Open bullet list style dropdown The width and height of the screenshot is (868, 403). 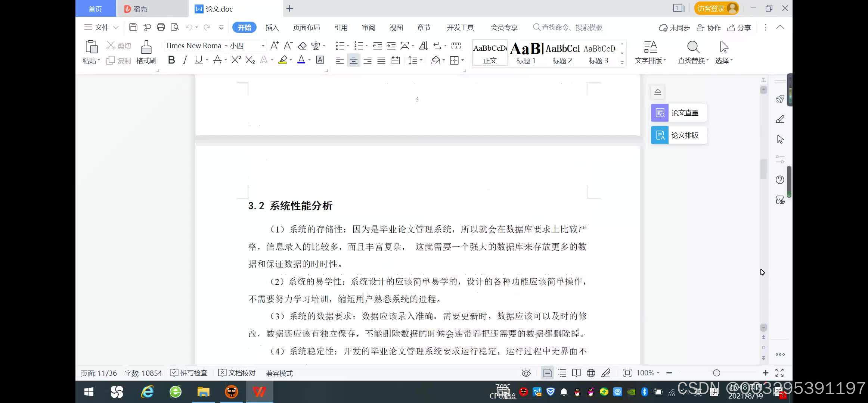point(348,46)
